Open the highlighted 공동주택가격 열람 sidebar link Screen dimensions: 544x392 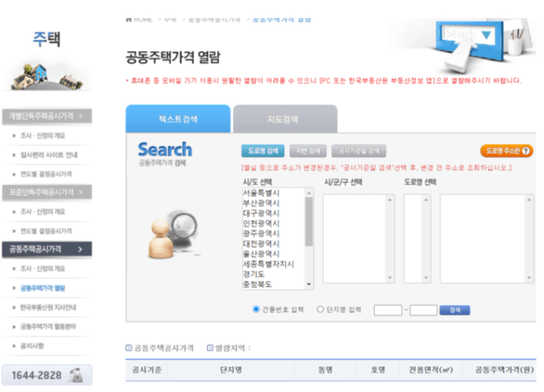click(43, 288)
